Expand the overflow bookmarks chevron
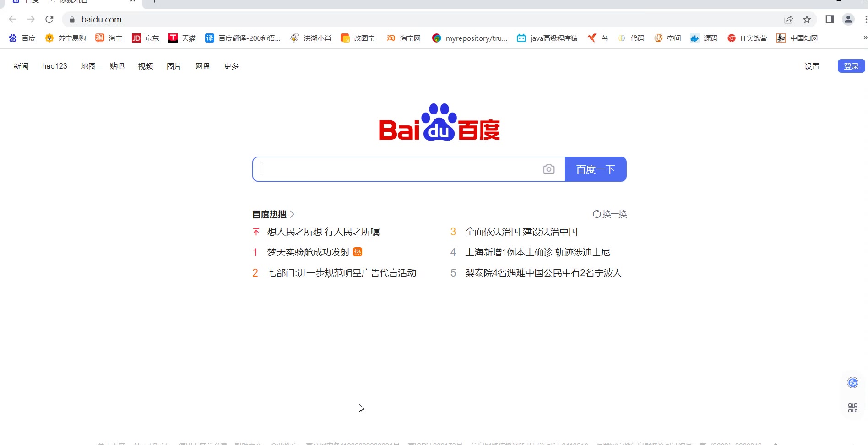868x445 pixels. [865, 38]
